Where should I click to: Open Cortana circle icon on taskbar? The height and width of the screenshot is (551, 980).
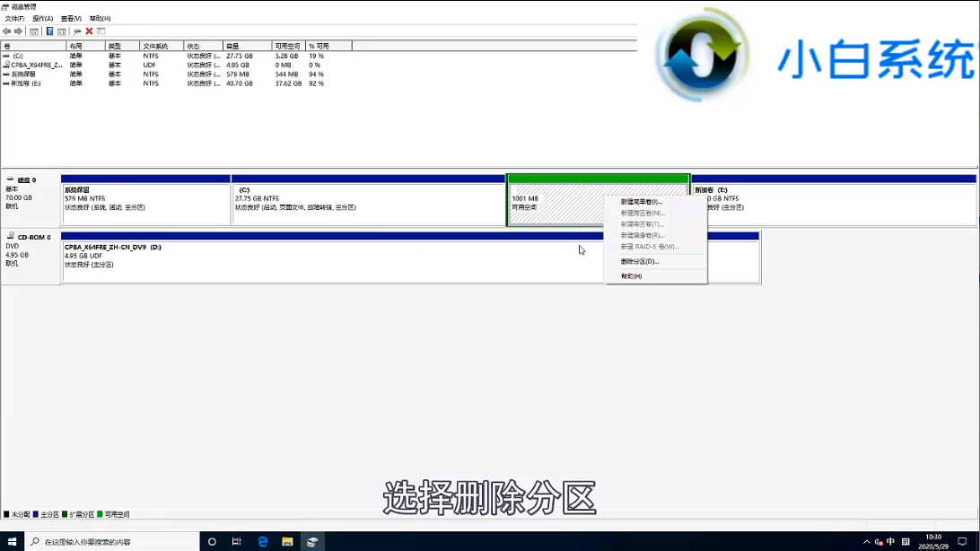[212, 542]
